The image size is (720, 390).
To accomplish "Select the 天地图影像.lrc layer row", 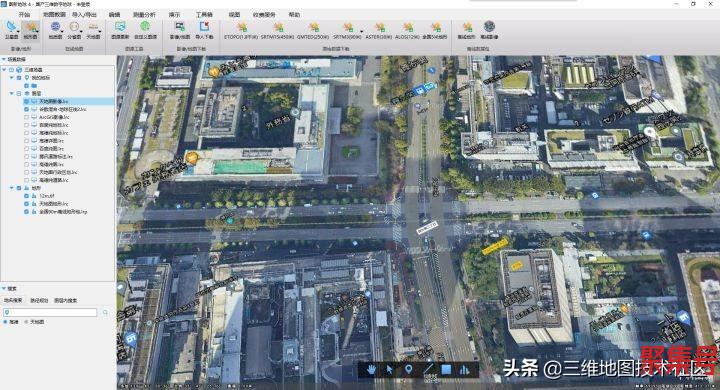I will 69,101.
